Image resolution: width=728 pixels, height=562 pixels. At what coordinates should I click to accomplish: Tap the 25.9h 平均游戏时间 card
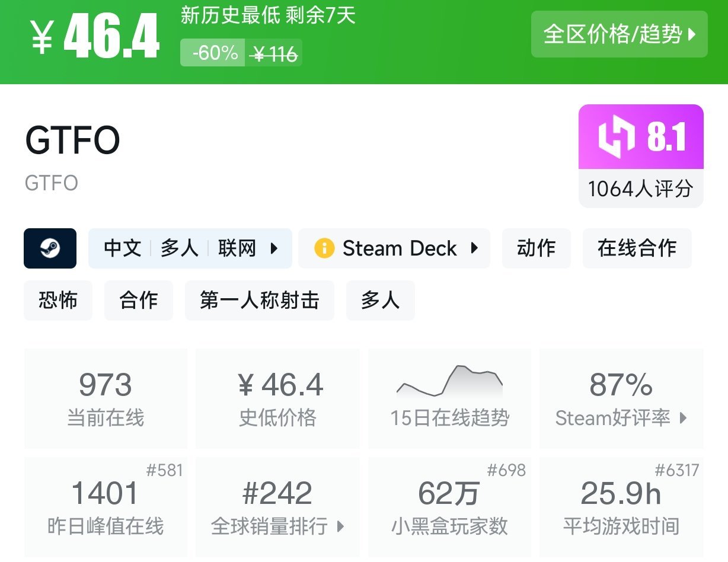point(621,507)
